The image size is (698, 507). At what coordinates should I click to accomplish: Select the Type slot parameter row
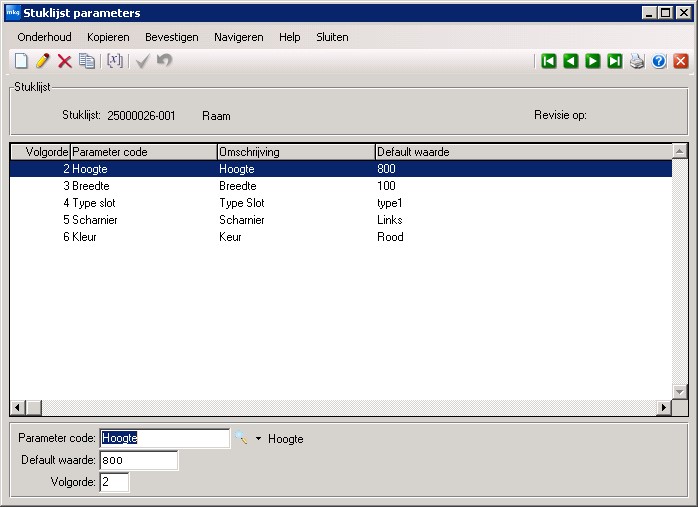341,203
